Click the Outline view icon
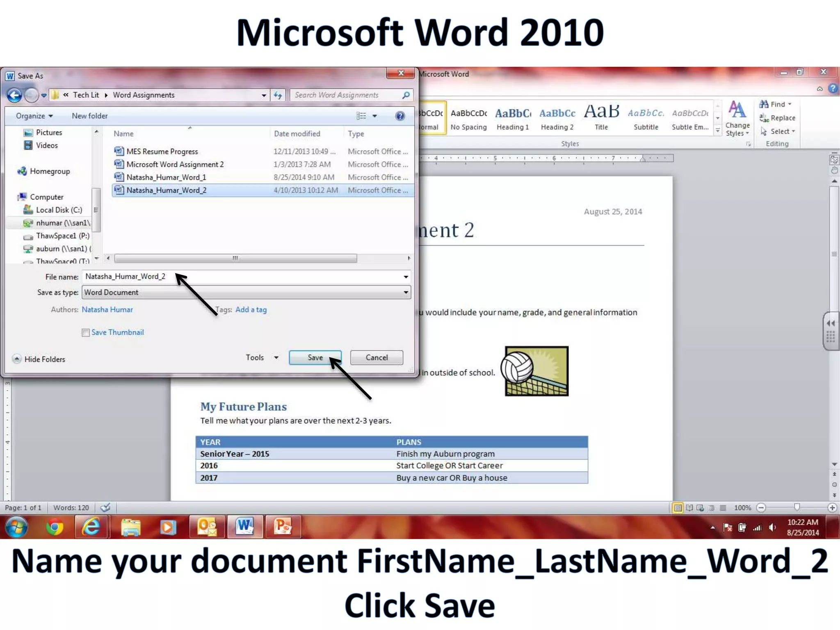Viewport: 840px width, 630px height. pyautogui.click(x=712, y=508)
